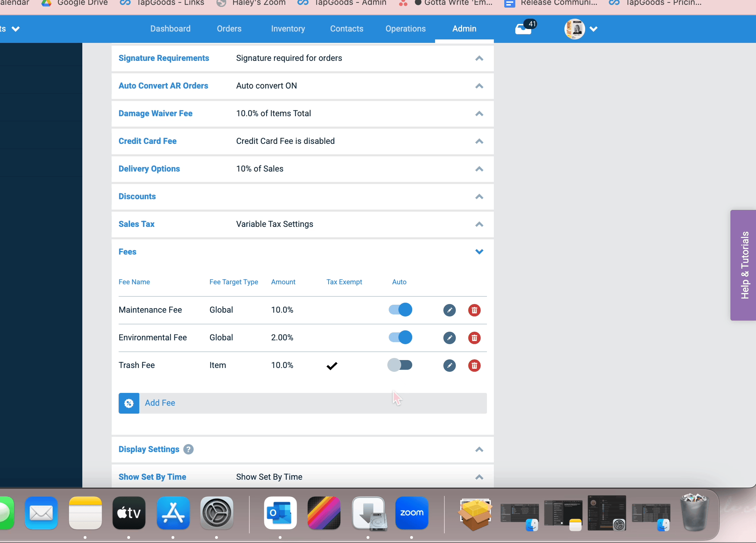Select the Admin tab
This screenshot has width=756, height=543.
(x=464, y=29)
